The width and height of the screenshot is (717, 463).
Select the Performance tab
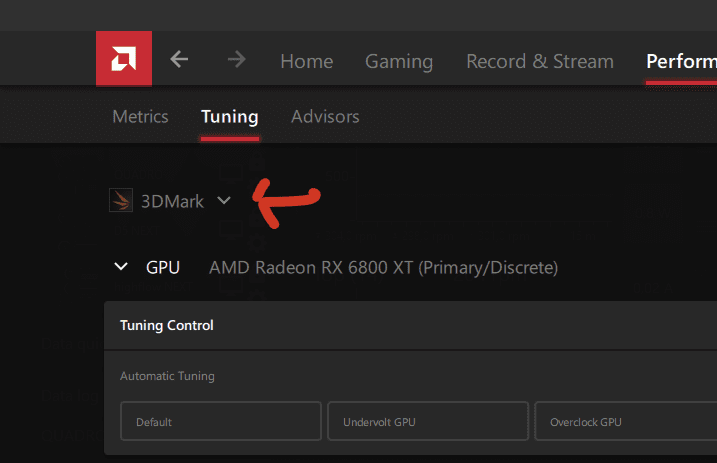pos(681,61)
